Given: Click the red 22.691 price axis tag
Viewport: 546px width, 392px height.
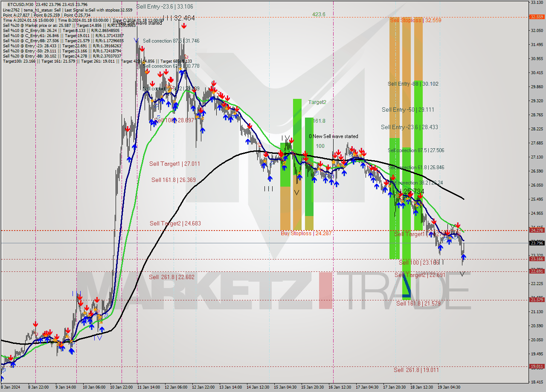Looking at the screenshot, I should pos(536,271).
